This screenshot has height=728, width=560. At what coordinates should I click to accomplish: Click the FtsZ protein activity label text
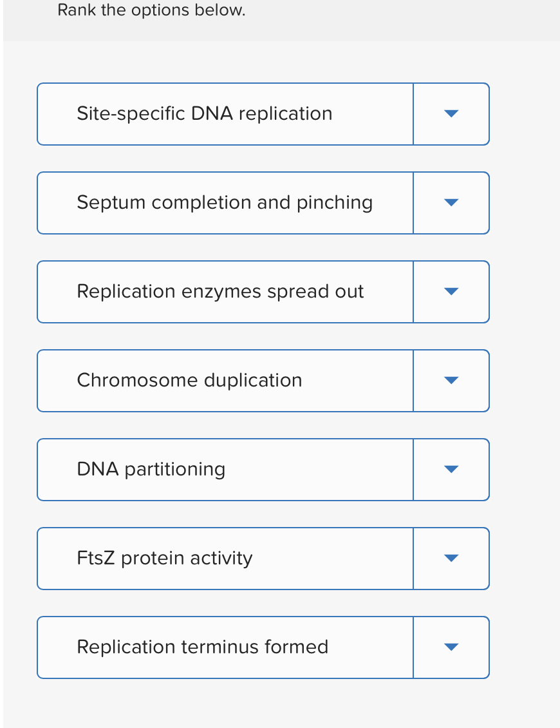pos(164,558)
